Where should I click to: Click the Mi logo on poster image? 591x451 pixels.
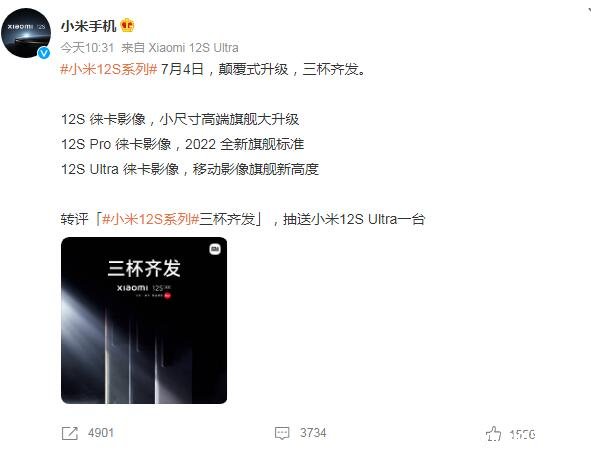tap(215, 249)
